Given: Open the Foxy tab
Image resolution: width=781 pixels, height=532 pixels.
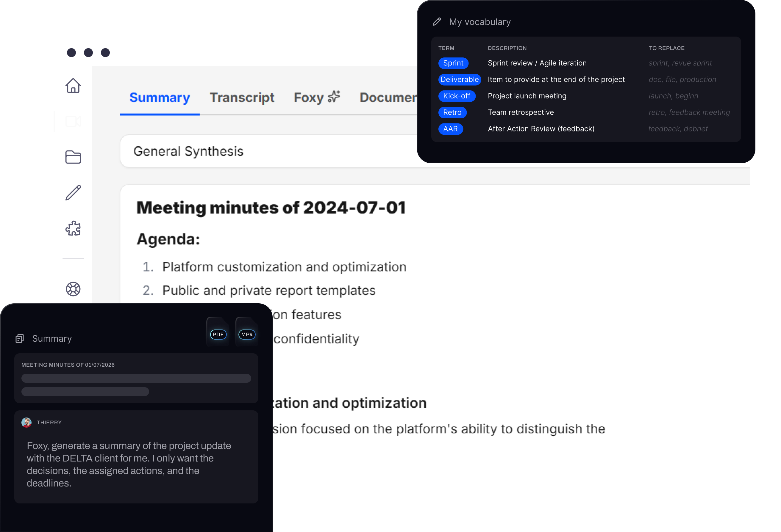Looking at the screenshot, I should [317, 98].
